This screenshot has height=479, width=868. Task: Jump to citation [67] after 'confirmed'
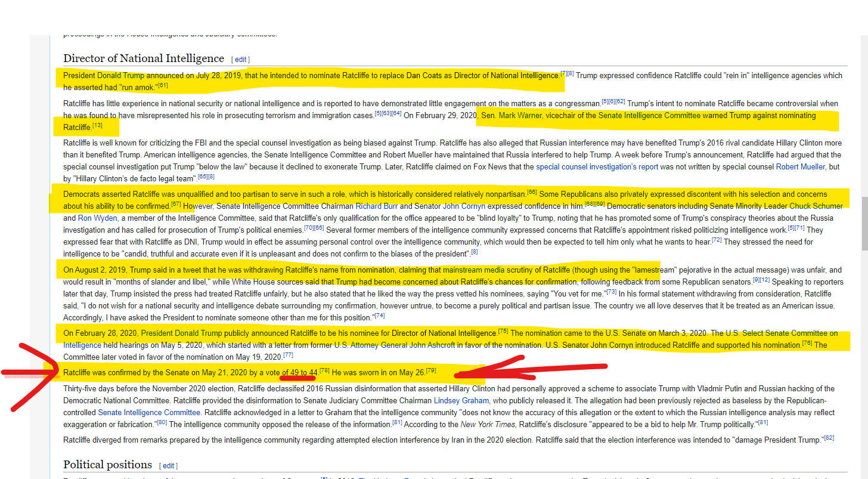(x=176, y=204)
